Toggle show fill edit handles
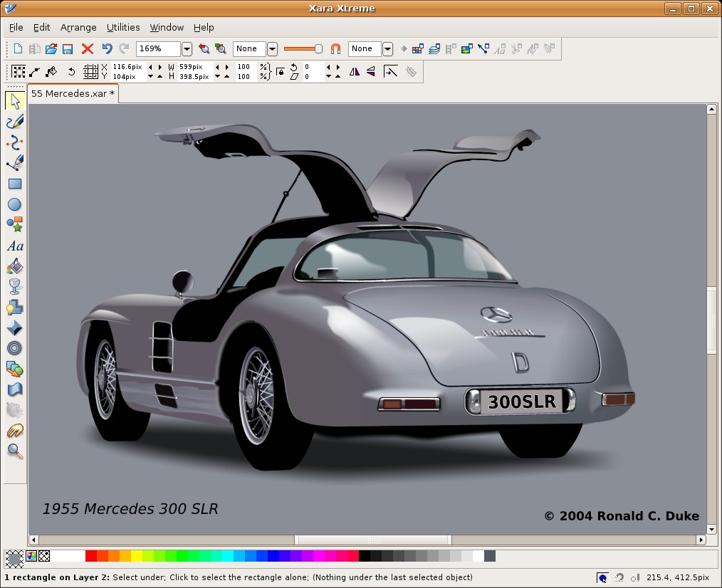The width and height of the screenshot is (722, 588). point(51,72)
